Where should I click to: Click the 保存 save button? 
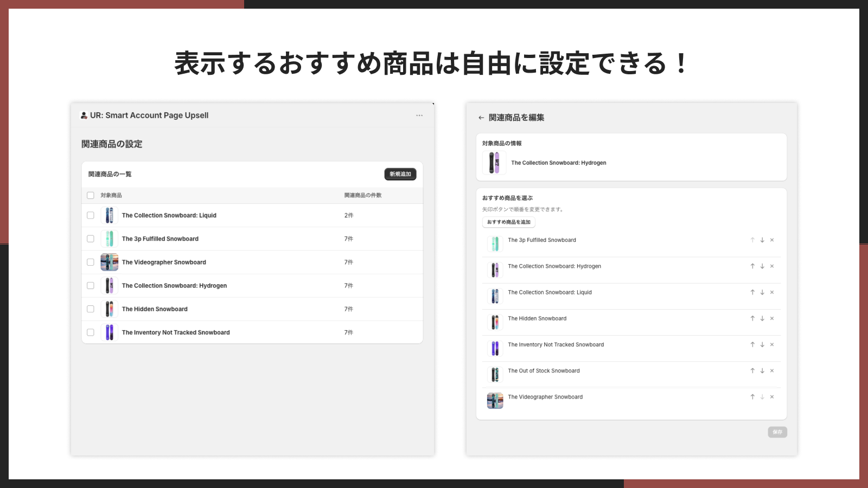777,432
